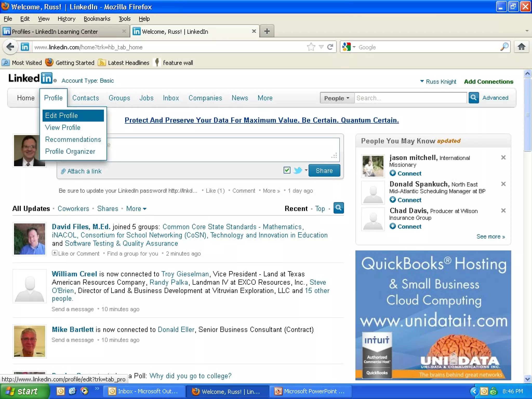Click the bookmark star in the address bar
The width and height of the screenshot is (532, 399).
(311, 47)
